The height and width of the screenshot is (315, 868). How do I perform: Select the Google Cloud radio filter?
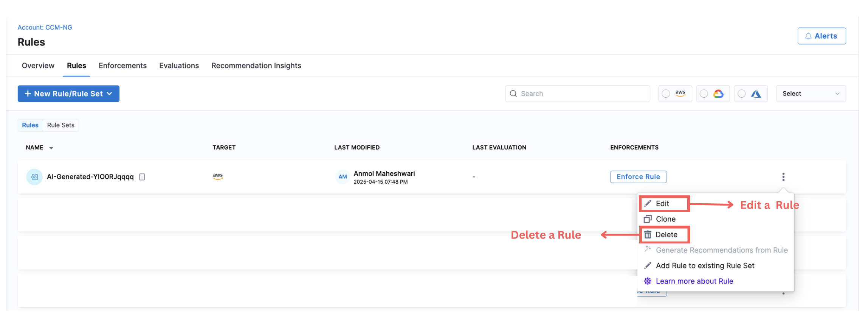pyautogui.click(x=704, y=94)
